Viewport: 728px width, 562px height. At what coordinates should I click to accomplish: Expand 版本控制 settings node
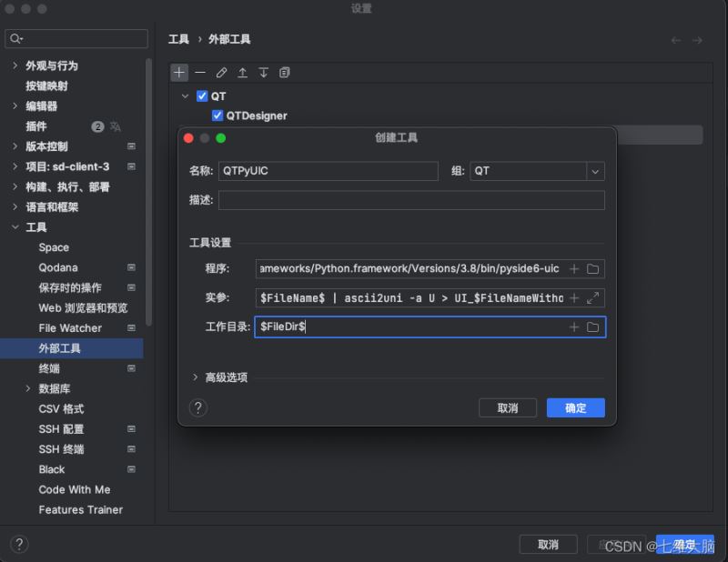pos(15,146)
